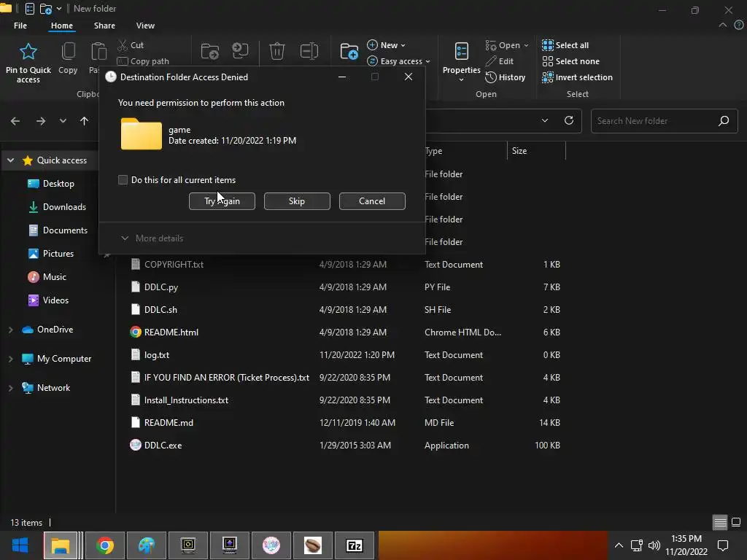Check Do this for all current items
Screen dimensions: 747x560
tap(123, 180)
